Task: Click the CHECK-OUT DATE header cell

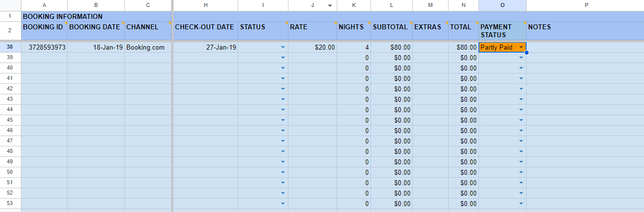Action: point(205,31)
